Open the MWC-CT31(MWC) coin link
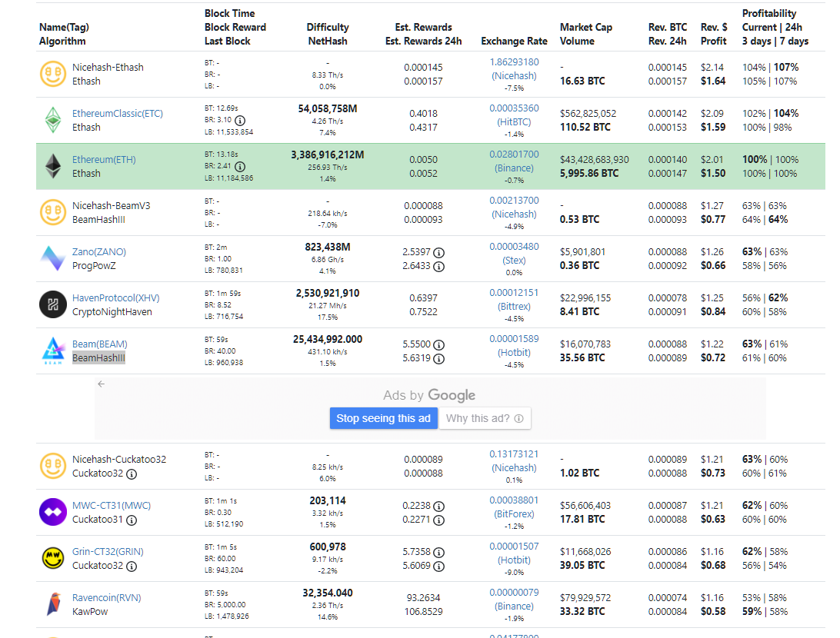Image resolution: width=840 pixels, height=638 pixels. coord(112,505)
